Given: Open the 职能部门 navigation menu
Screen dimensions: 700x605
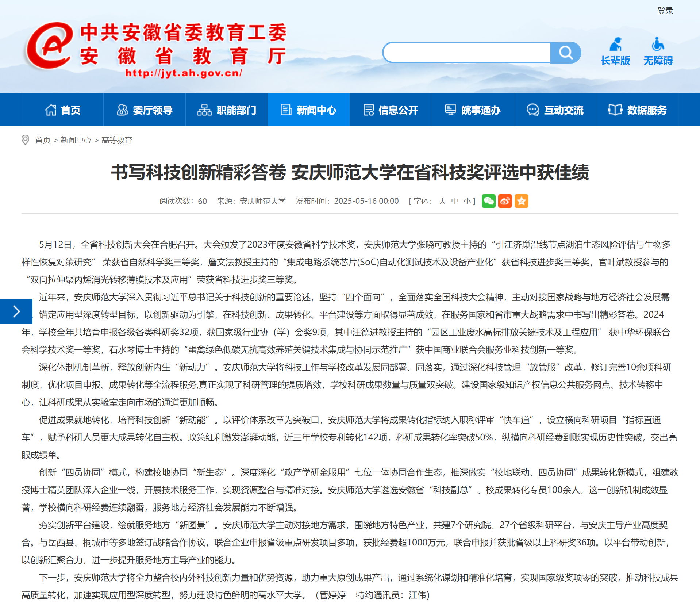Looking at the screenshot, I should point(226,110).
